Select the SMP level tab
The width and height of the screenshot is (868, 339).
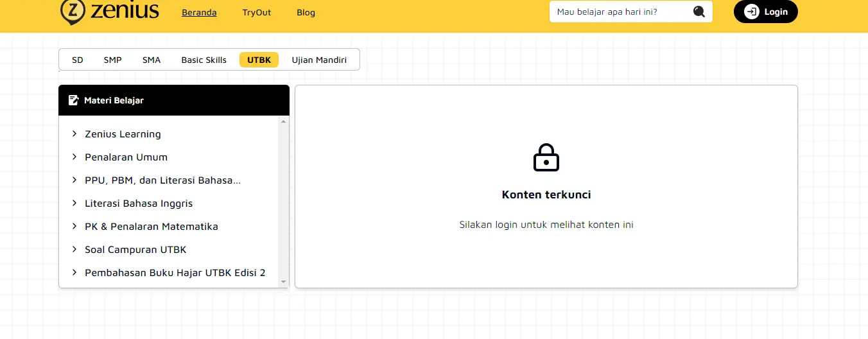pyautogui.click(x=113, y=60)
